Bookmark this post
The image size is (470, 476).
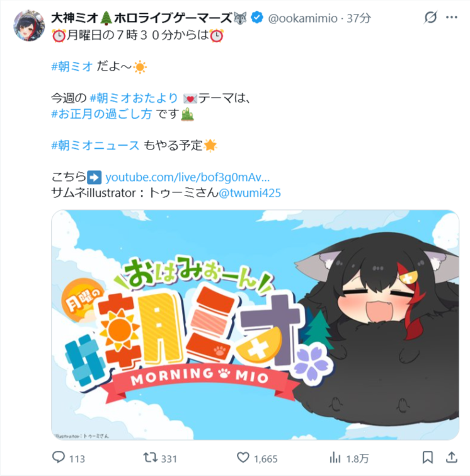click(428, 457)
